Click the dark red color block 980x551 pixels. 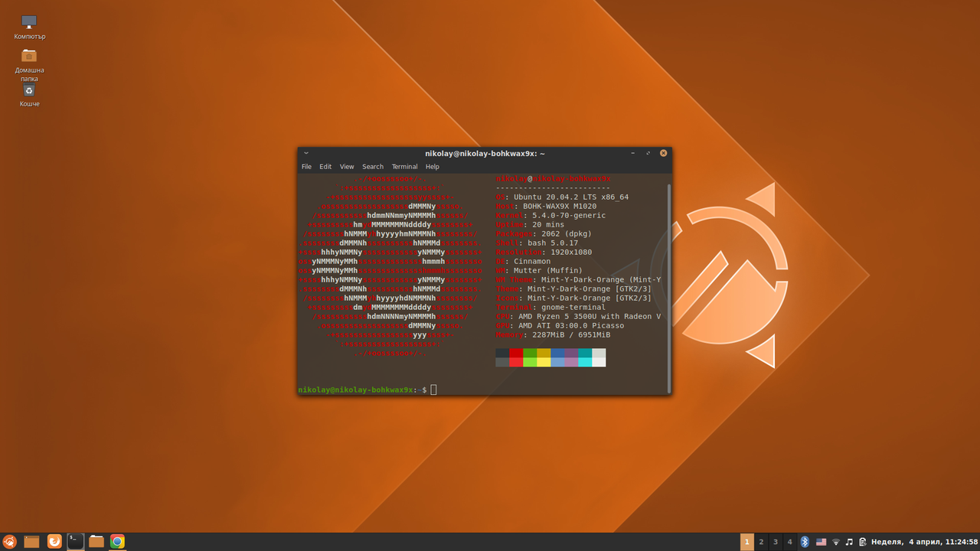[516, 353]
